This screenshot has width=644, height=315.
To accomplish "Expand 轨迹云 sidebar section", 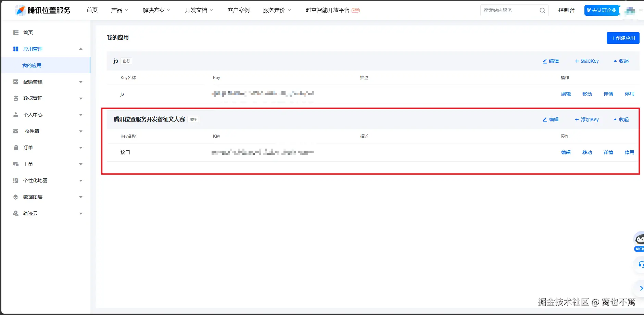I will coord(81,214).
